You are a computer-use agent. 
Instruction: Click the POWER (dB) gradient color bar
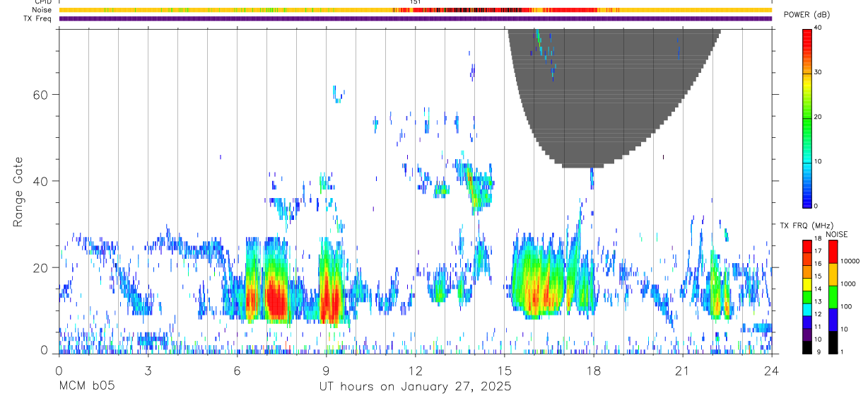[807, 117]
